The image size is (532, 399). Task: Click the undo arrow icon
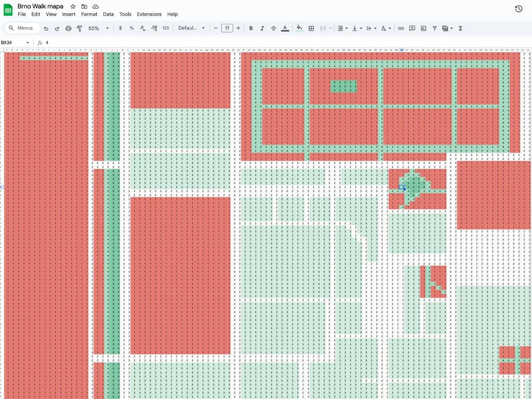click(x=46, y=28)
